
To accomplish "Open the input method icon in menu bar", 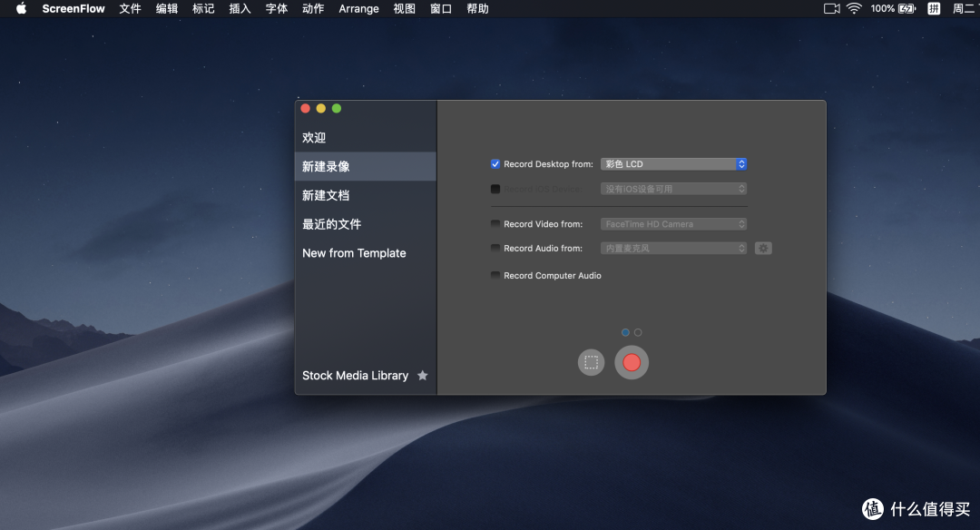I will tap(934, 9).
